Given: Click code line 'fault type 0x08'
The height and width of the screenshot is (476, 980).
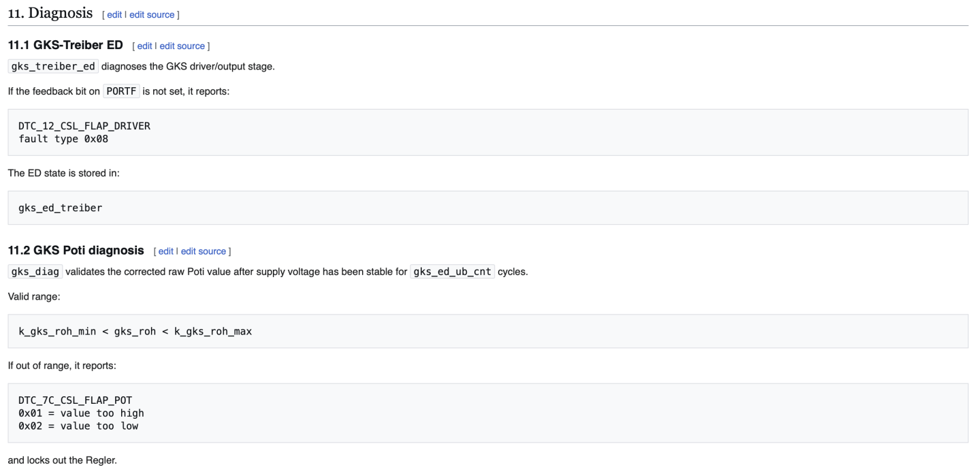Looking at the screenshot, I should click(63, 139).
